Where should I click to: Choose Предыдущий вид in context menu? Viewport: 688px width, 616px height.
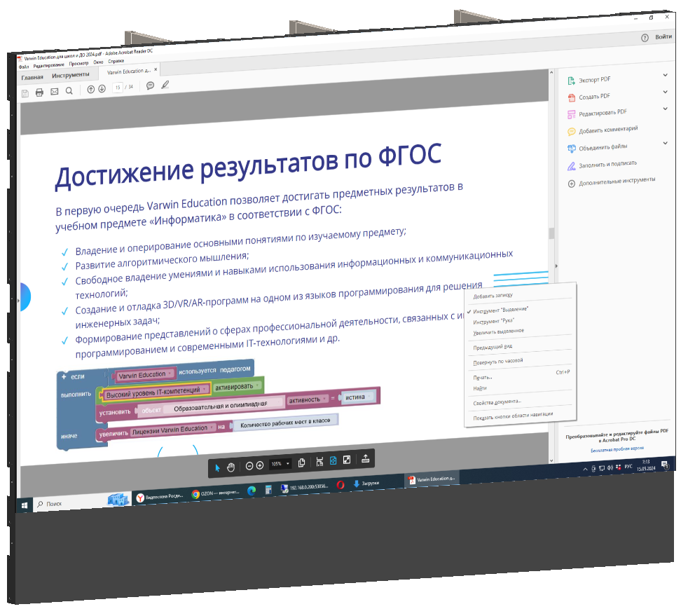click(x=493, y=347)
